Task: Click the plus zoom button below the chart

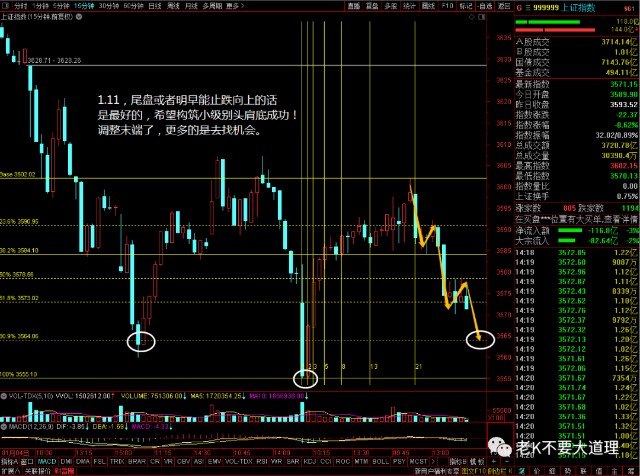Action: click(494, 461)
